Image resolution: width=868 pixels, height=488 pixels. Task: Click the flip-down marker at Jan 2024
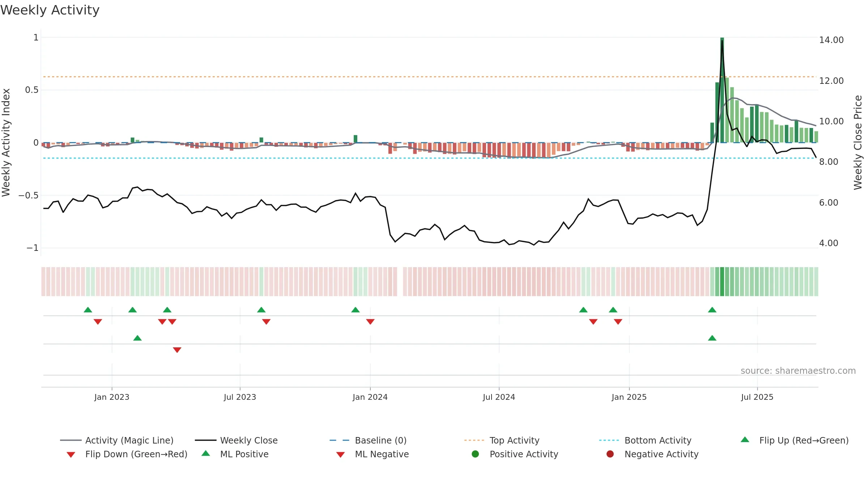[370, 322]
